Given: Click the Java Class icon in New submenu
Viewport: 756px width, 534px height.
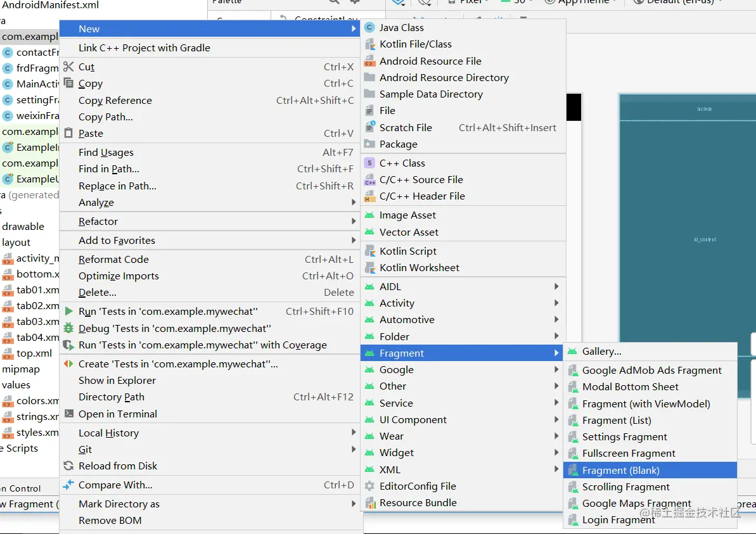Looking at the screenshot, I should (370, 27).
